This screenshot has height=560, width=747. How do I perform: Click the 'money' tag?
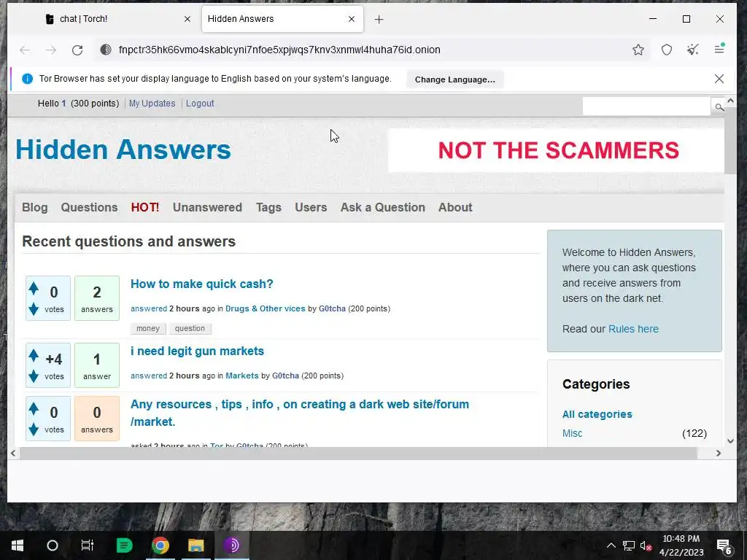click(x=148, y=329)
